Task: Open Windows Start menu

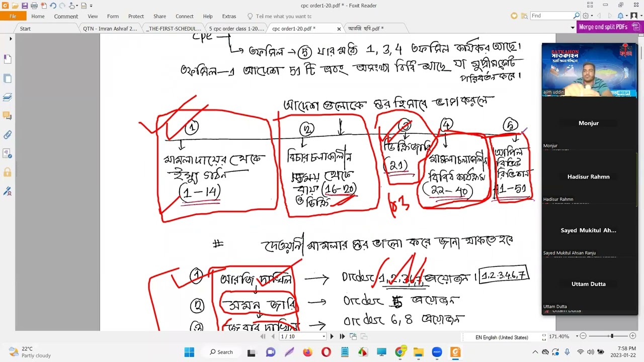Action: 189,352
